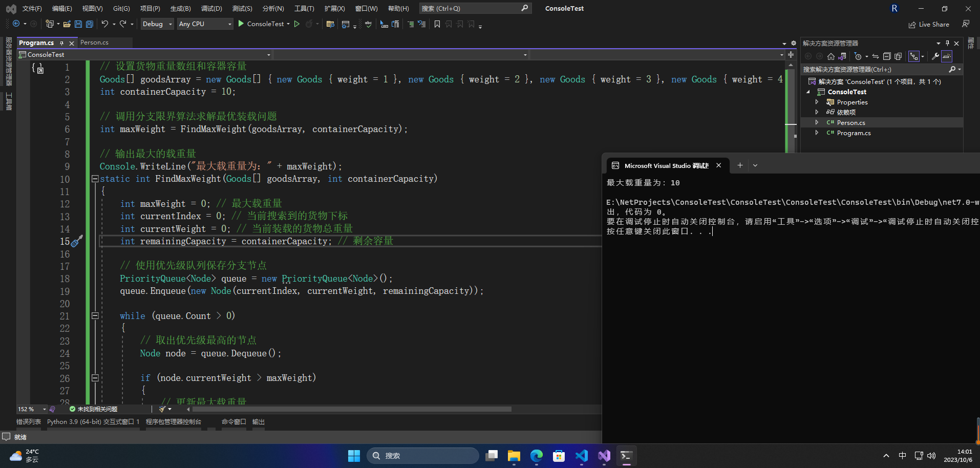Click the Navigate Backward toolbar arrow
The width and height of the screenshot is (980, 468).
pyautogui.click(x=16, y=24)
